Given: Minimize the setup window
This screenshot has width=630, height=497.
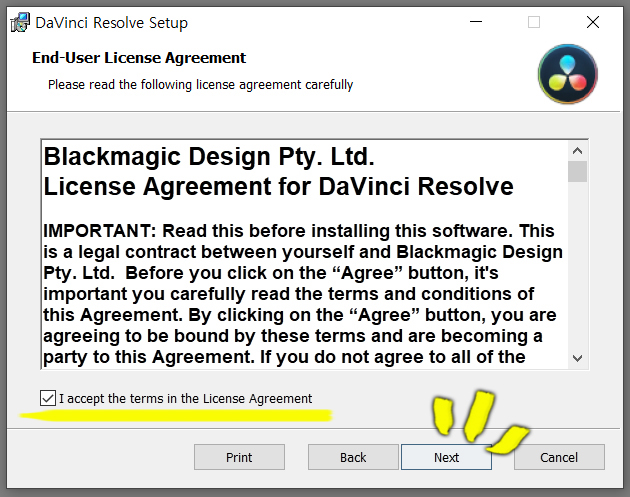Looking at the screenshot, I should tap(476, 22).
